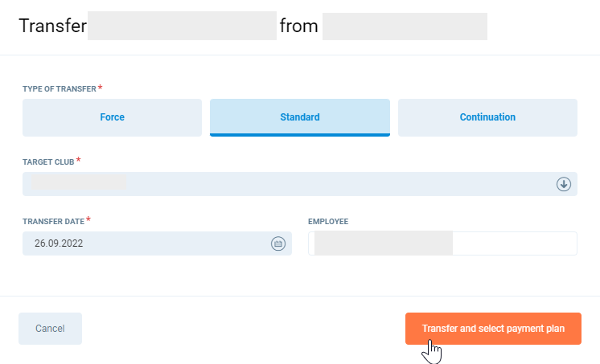The height and width of the screenshot is (364, 600).
Task: Click the word 'from' in the title
Action: [x=299, y=26]
